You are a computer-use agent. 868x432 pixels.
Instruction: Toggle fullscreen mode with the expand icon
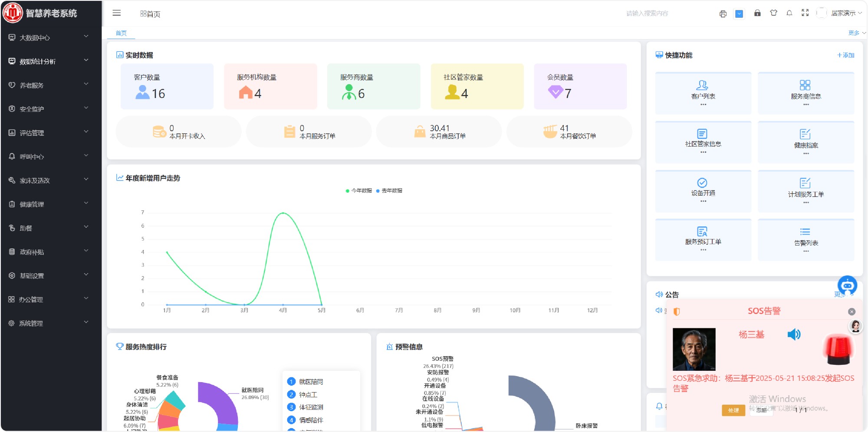click(x=805, y=13)
